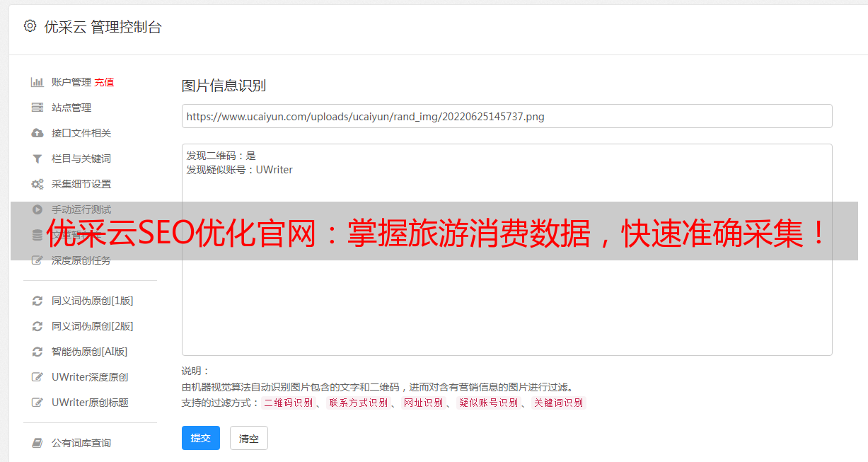Click the 说明： label
Viewport: 868px width, 462px height.
(x=196, y=371)
